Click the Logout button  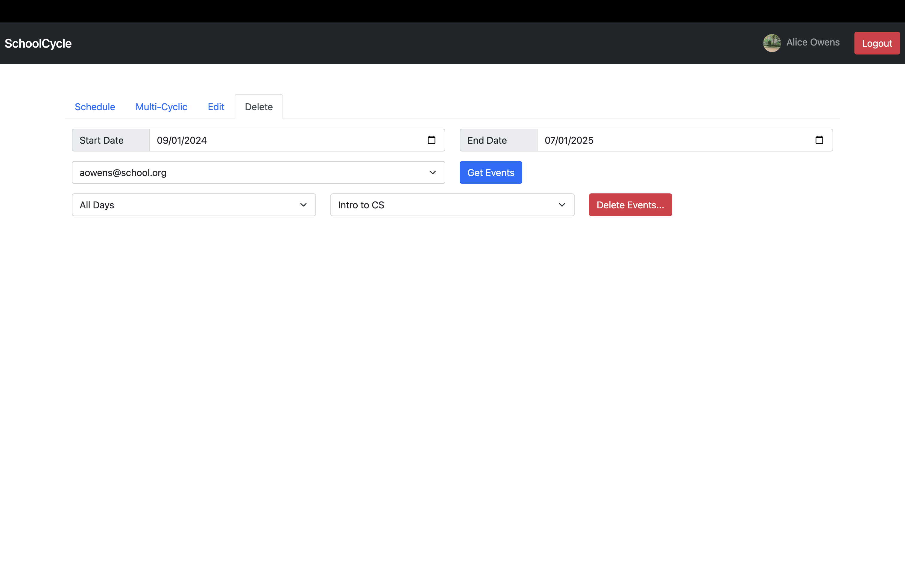877,43
